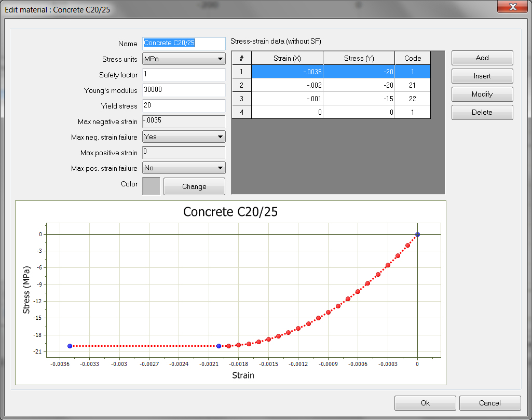Click the Stress (Y) column header
This screenshot has height=420, width=532.
359,58
